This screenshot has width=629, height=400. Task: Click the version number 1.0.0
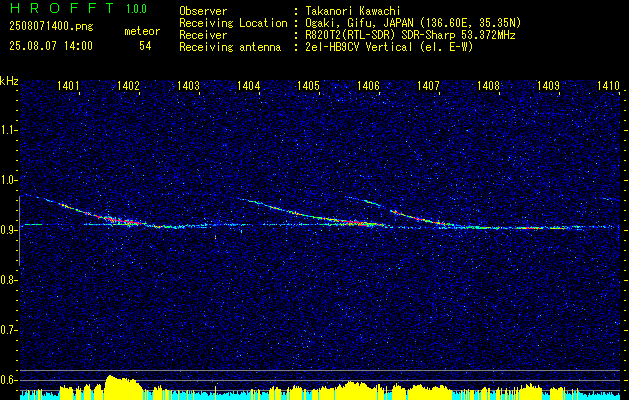136,9
